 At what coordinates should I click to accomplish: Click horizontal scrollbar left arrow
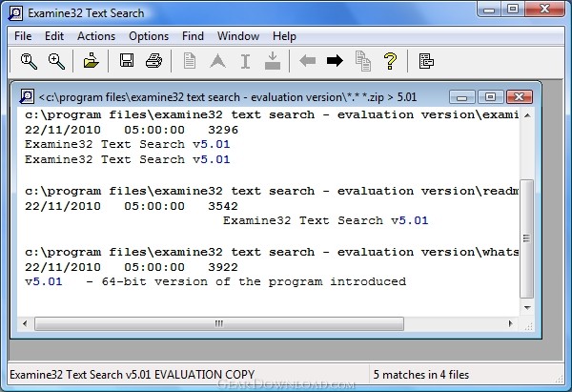(25, 323)
